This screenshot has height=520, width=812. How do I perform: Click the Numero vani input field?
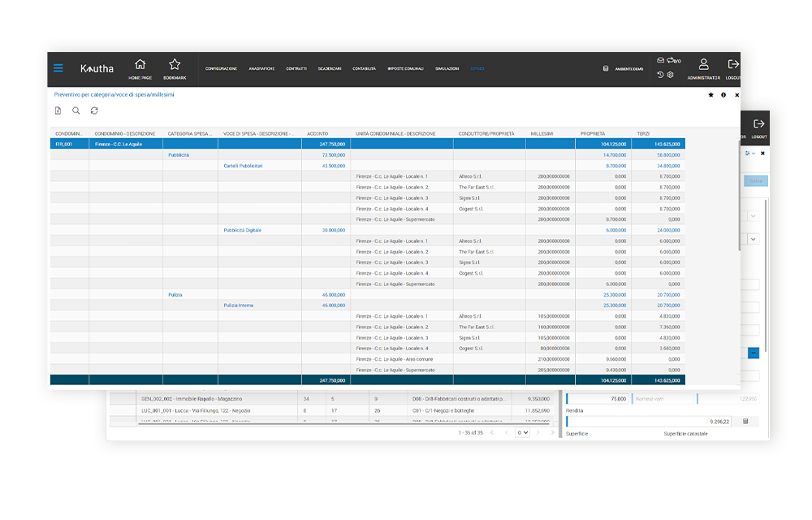662,399
